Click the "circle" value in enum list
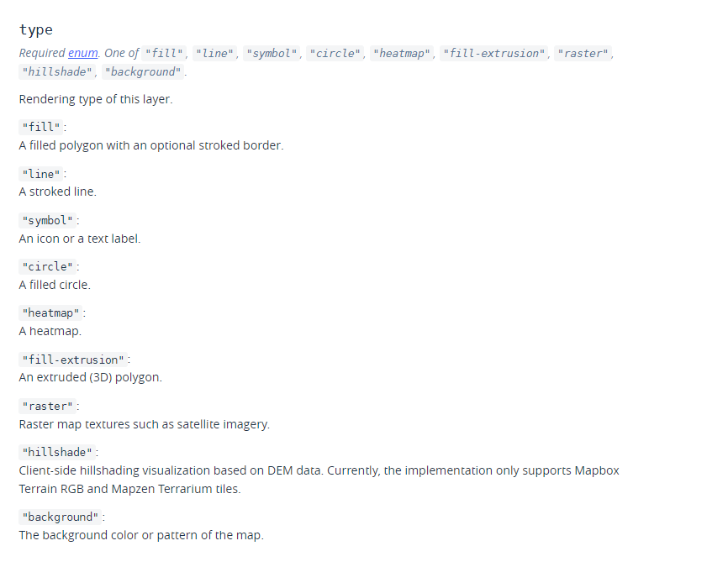 click(335, 54)
